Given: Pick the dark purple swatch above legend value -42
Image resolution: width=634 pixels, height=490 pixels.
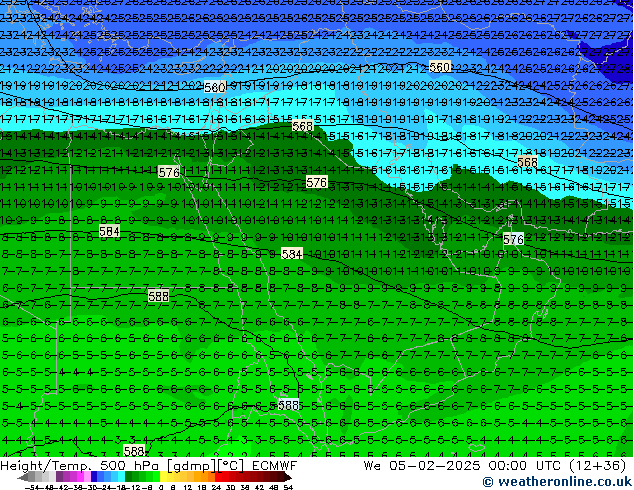Looking at the screenshot, I should pyautogui.click(x=59, y=476).
